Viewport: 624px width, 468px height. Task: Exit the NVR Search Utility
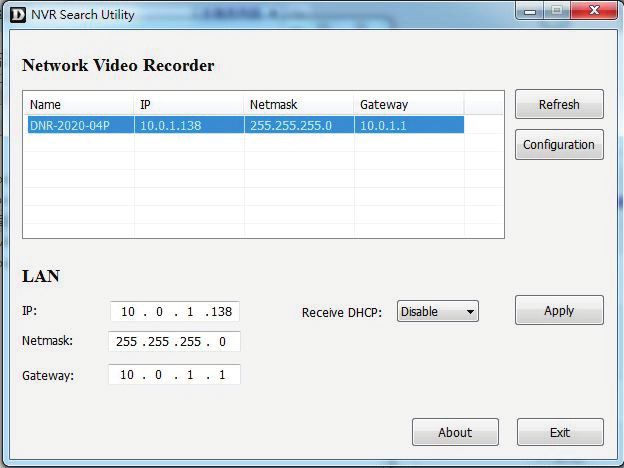pos(560,432)
